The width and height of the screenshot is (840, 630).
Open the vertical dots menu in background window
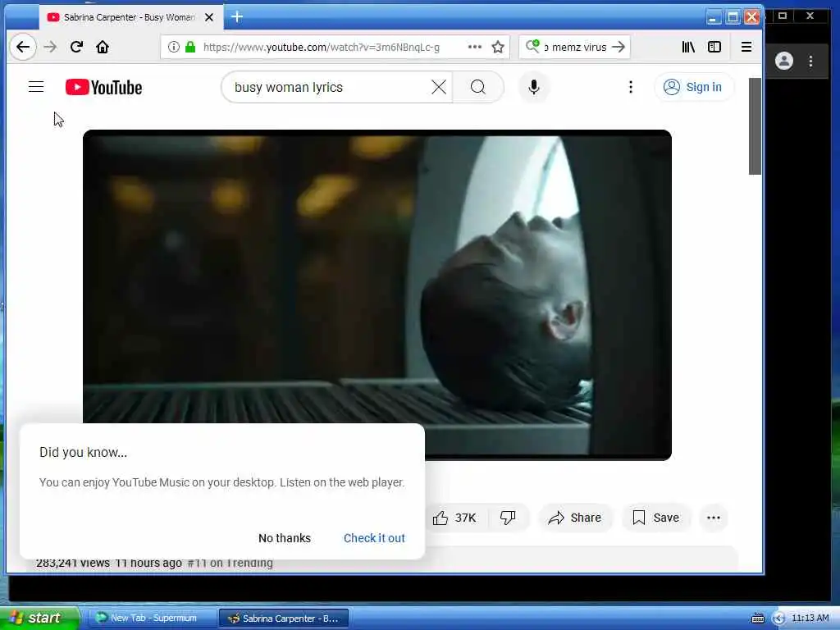click(x=810, y=61)
